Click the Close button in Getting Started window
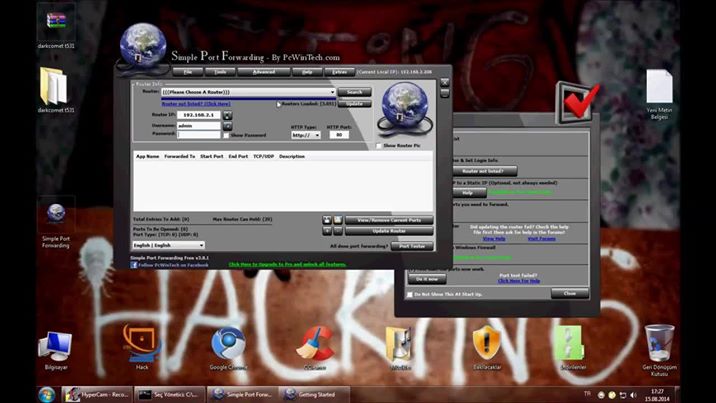 (570, 293)
